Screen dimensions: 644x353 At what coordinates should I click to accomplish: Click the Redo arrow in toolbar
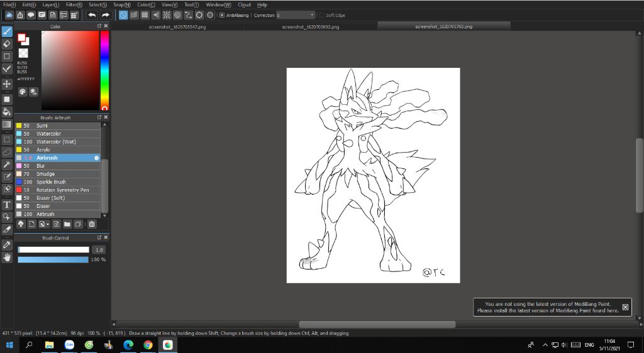coord(105,15)
